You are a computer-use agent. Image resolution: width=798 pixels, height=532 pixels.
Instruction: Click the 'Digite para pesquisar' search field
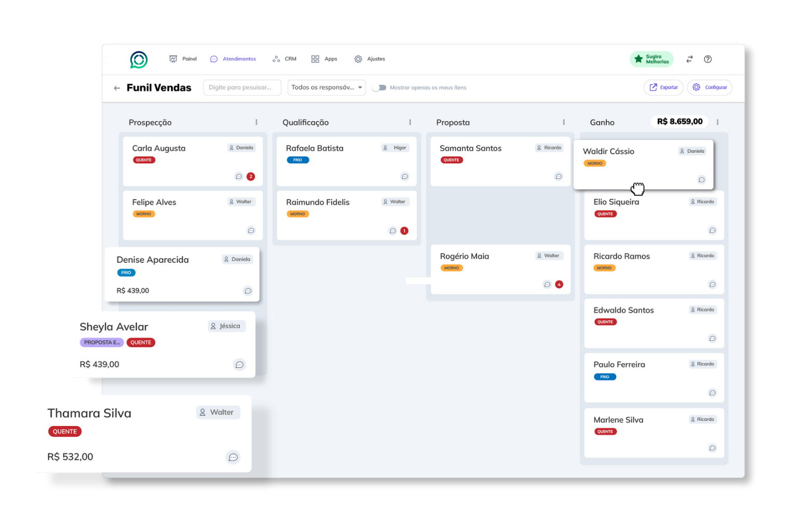pyautogui.click(x=242, y=88)
